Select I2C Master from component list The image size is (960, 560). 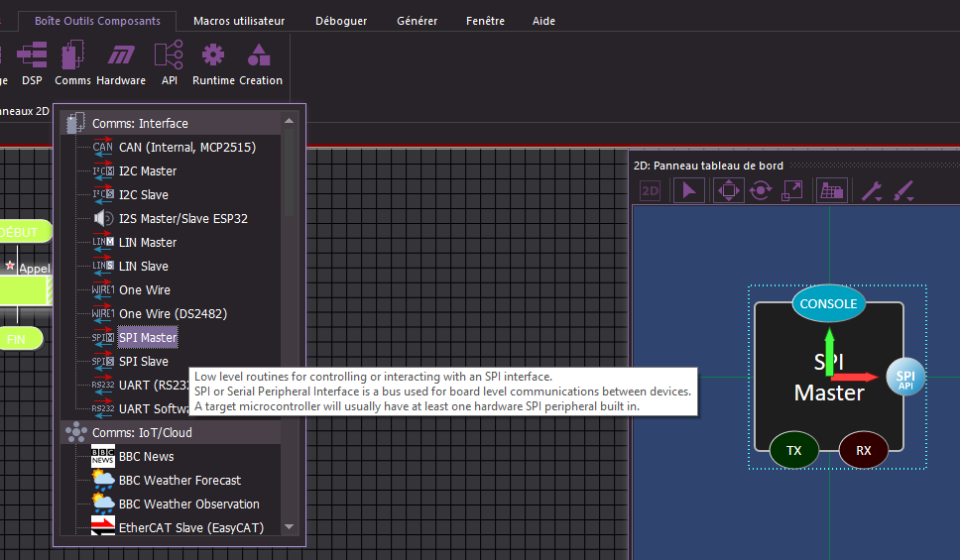point(148,171)
